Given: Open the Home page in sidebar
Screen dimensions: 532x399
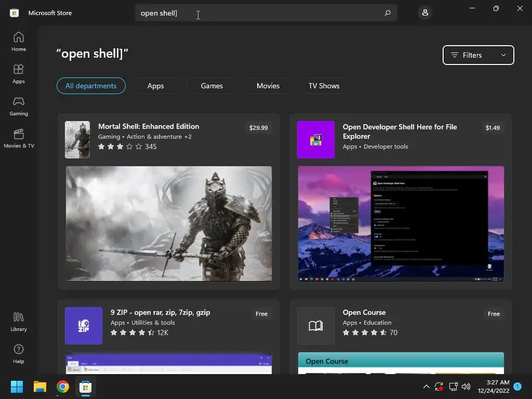Looking at the screenshot, I should tap(19, 42).
